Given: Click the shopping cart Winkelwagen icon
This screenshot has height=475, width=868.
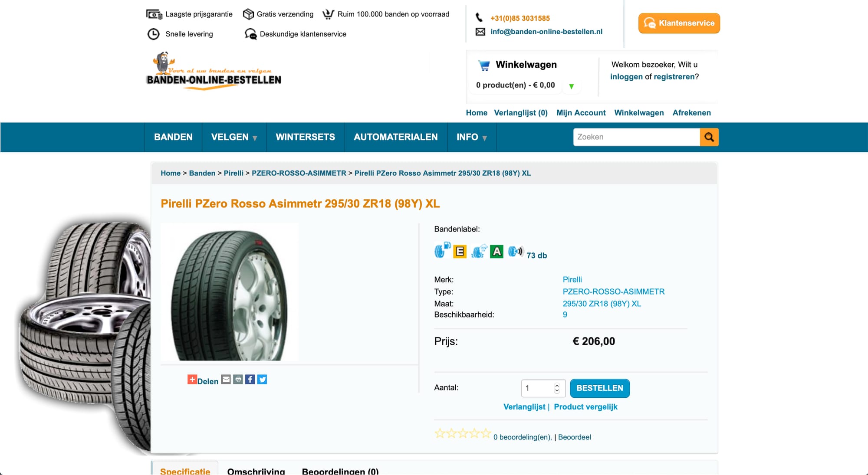Looking at the screenshot, I should pos(484,66).
